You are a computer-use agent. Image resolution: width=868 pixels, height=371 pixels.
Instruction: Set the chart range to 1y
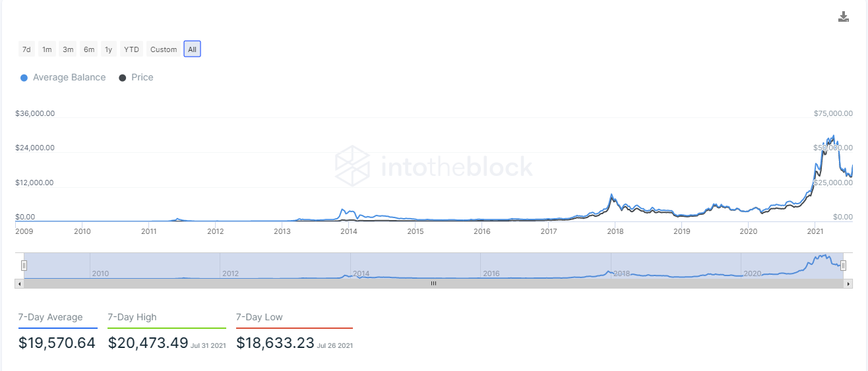(x=109, y=49)
